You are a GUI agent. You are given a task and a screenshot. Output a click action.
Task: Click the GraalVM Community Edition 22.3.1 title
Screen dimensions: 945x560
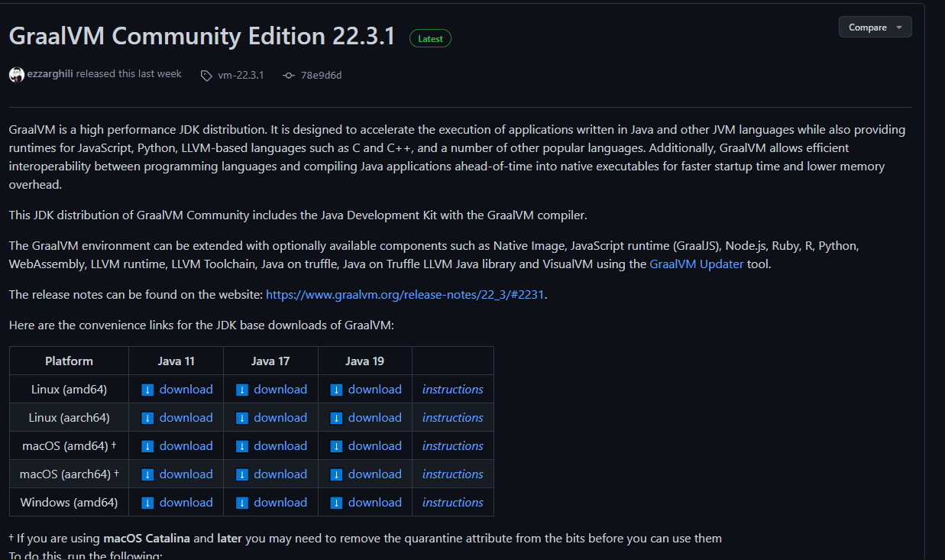[202, 36]
